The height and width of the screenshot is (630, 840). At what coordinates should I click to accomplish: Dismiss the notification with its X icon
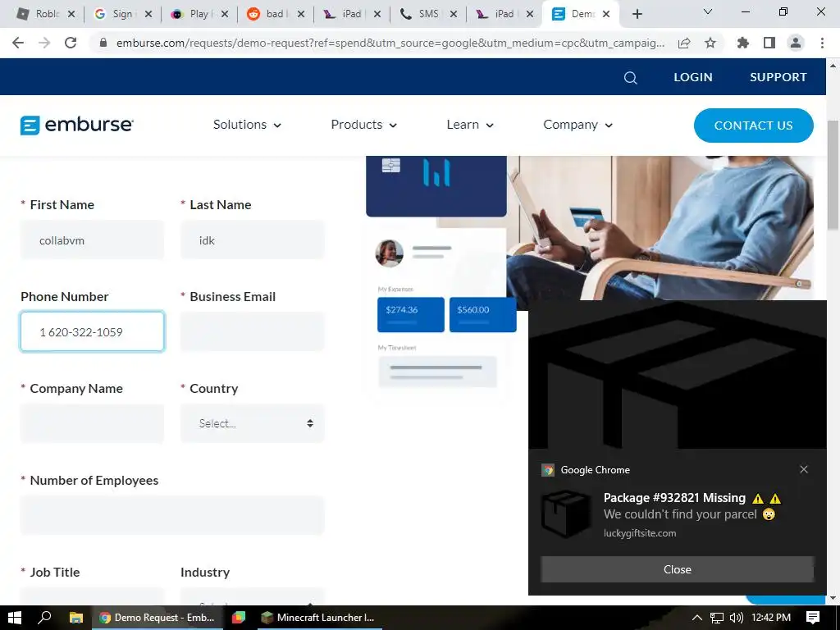[804, 469]
